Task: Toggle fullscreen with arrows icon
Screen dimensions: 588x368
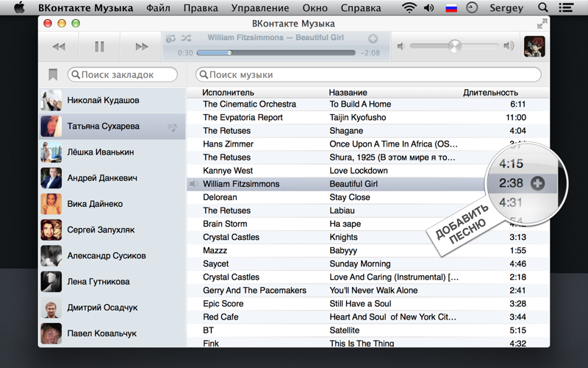Action: click(x=542, y=24)
